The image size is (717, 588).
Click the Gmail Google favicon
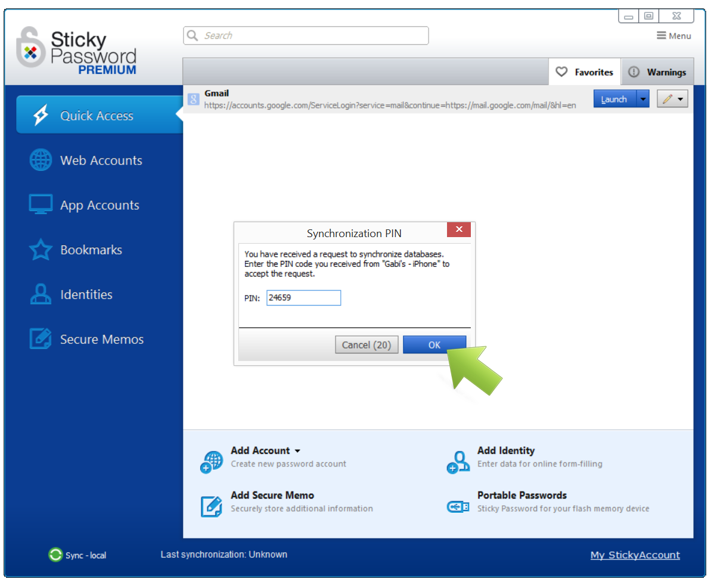(193, 99)
